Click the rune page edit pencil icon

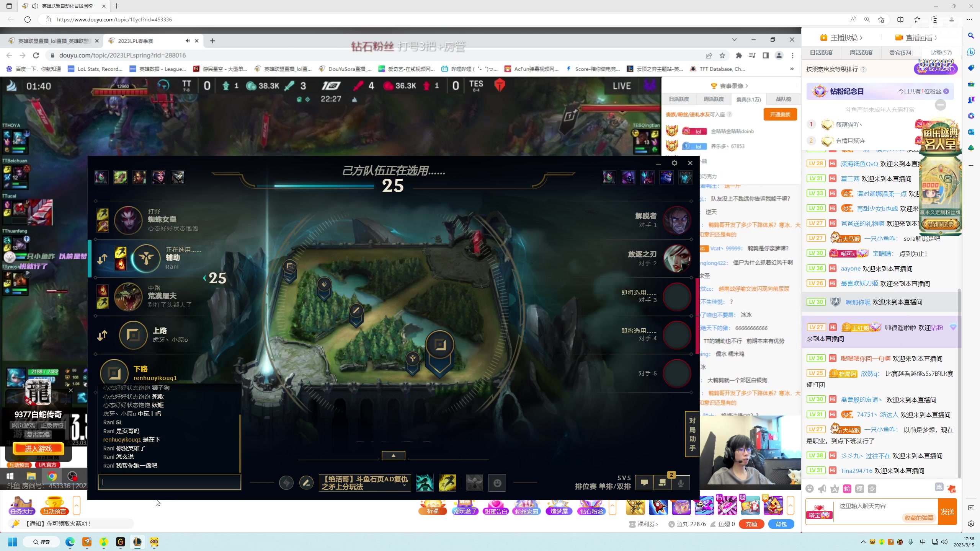pos(306,483)
